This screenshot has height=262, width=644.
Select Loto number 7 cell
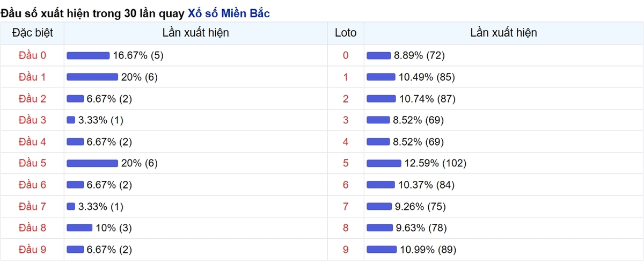pos(346,206)
